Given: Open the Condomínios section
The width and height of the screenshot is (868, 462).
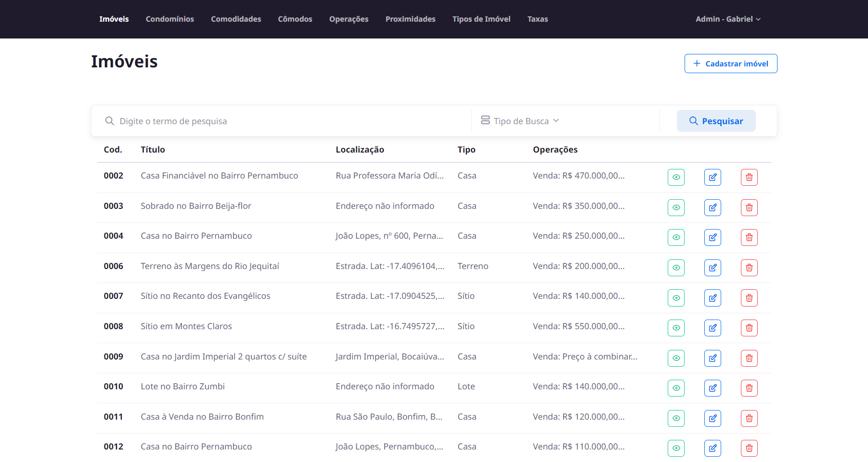Looking at the screenshot, I should tap(170, 19).
